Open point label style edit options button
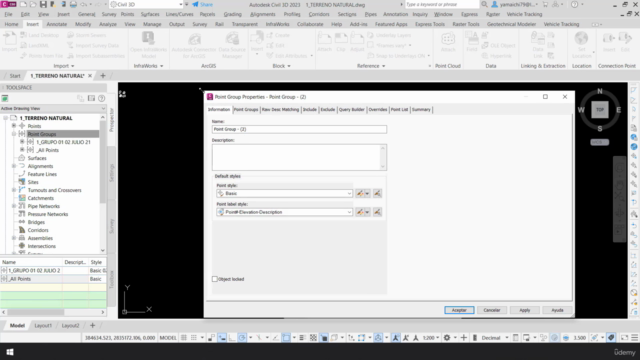The image size is (640, 360). pyautogui.click(x=362, y=212)
